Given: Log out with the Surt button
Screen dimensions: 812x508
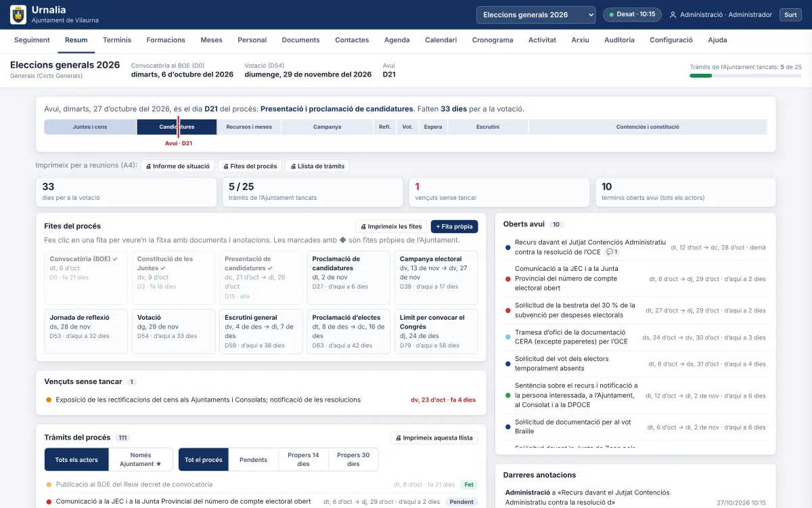Looking at the screenshot, I should click(790, 15).
